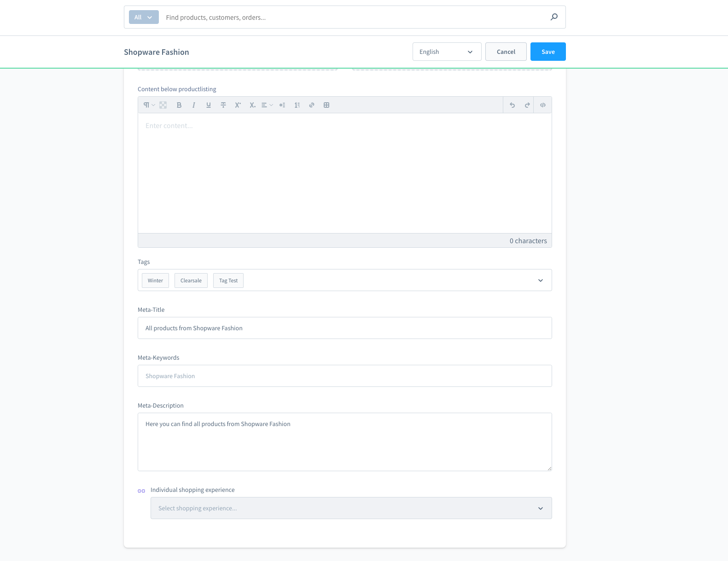Image resolution: width=728 pixels, height=561 pixels.
Task: Click into the Meta-Keywords field
Action: pos(344,376)
